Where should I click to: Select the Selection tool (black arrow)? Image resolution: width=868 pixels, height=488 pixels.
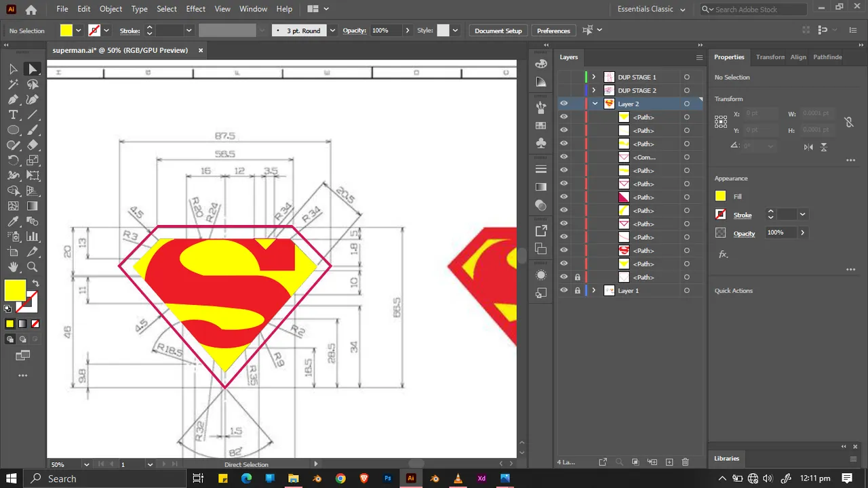13,68
